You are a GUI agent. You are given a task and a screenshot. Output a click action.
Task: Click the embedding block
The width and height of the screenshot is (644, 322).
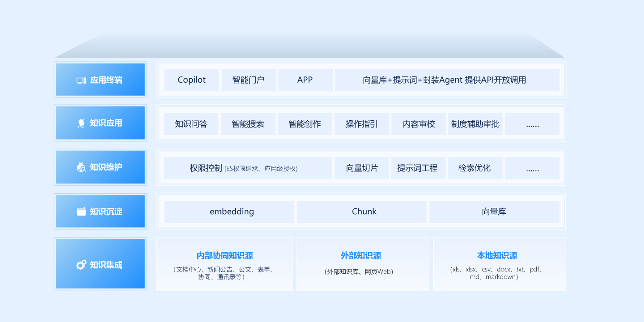click(229, 211)
